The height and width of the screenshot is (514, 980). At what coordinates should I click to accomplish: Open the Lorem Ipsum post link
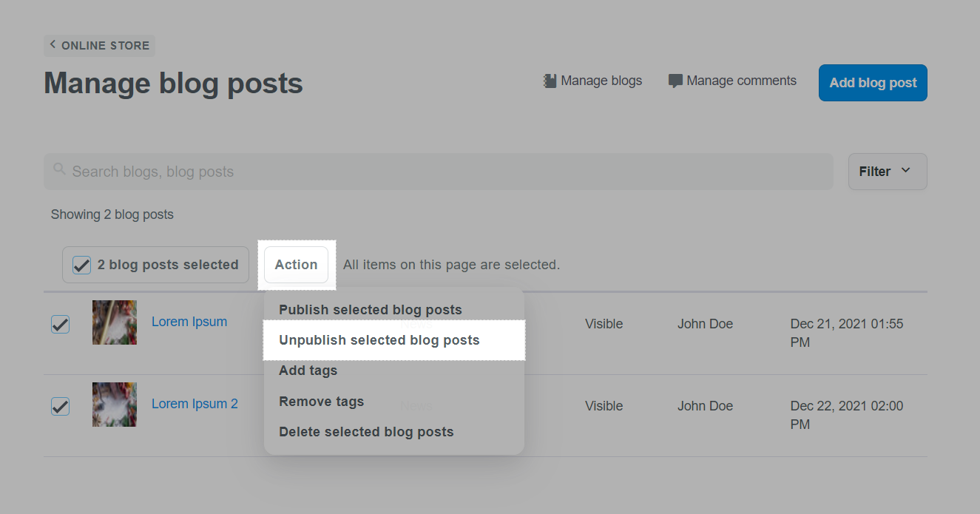(189, 322)
